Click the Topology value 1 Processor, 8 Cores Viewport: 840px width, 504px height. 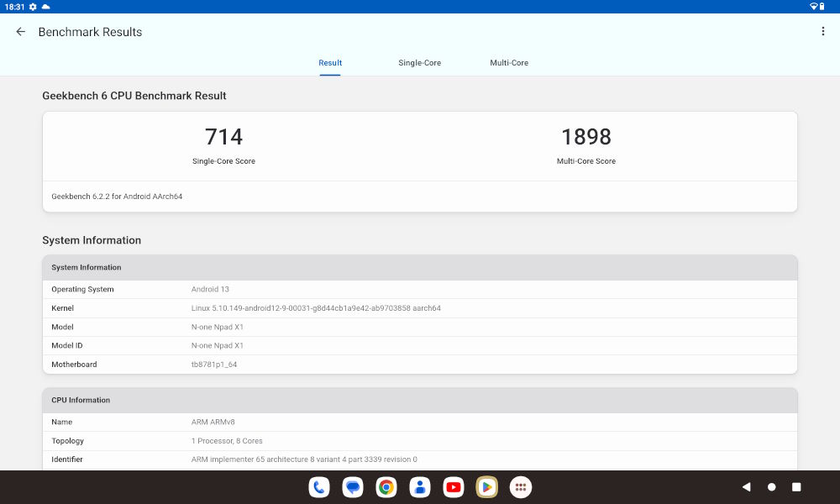point(227,441)
